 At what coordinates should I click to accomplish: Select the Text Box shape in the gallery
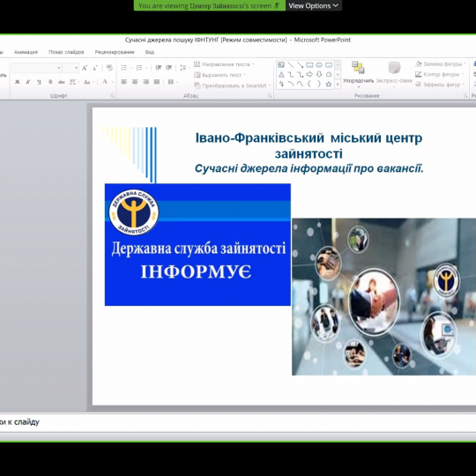(281, 65)
